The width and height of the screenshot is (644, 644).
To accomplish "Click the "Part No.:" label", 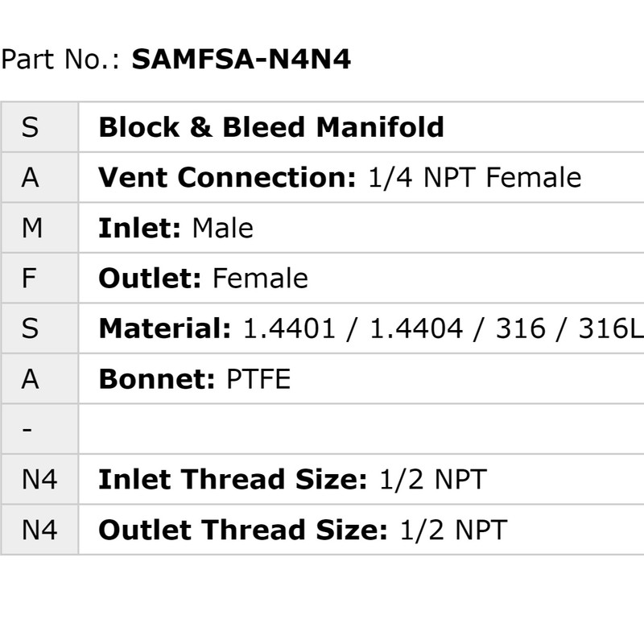I will (63, 59).
